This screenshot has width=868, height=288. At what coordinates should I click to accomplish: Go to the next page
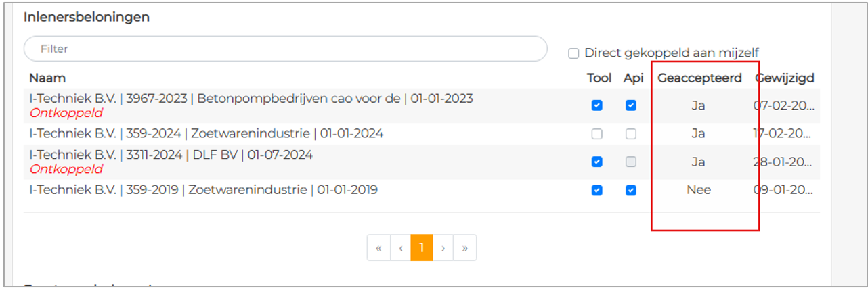443,248
